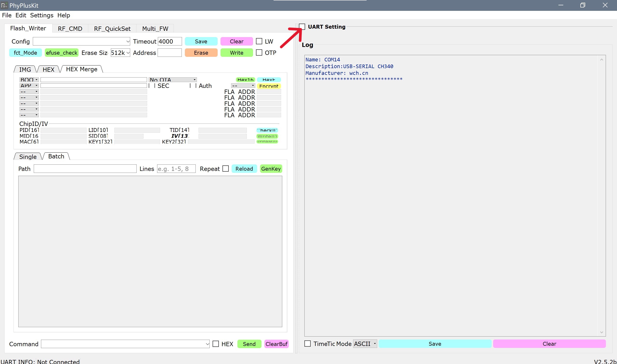
Task: Expand the APP type dropdown
Action: tap(29, 85)
